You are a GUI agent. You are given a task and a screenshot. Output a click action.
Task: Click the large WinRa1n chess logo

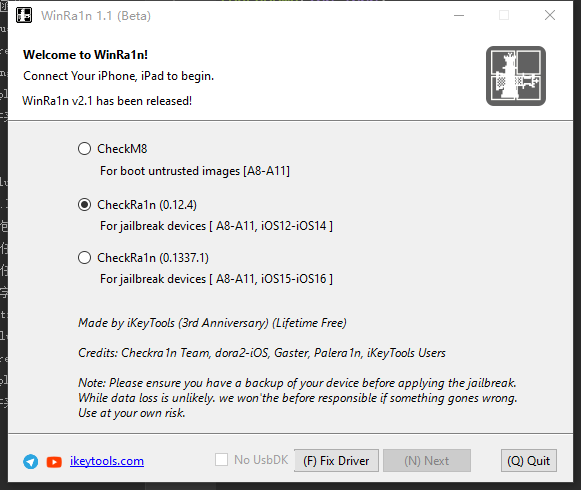516,76
